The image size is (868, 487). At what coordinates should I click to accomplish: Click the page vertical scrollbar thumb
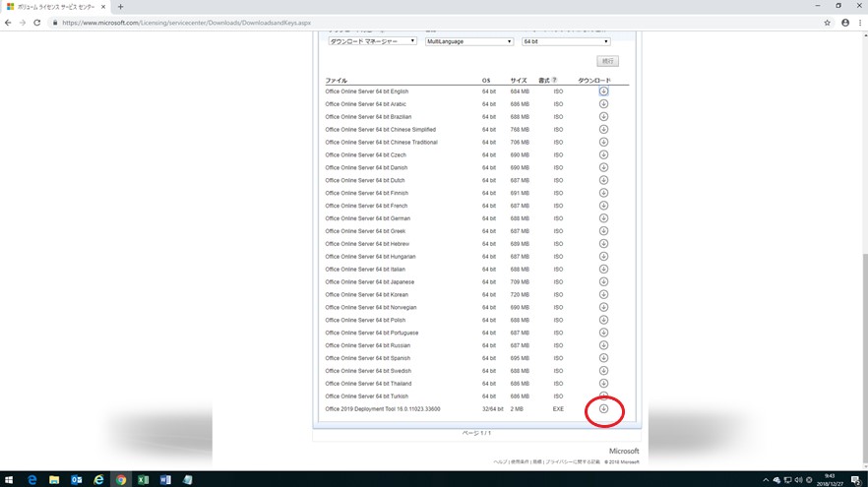pyautogui.click(x=864, y=358)
